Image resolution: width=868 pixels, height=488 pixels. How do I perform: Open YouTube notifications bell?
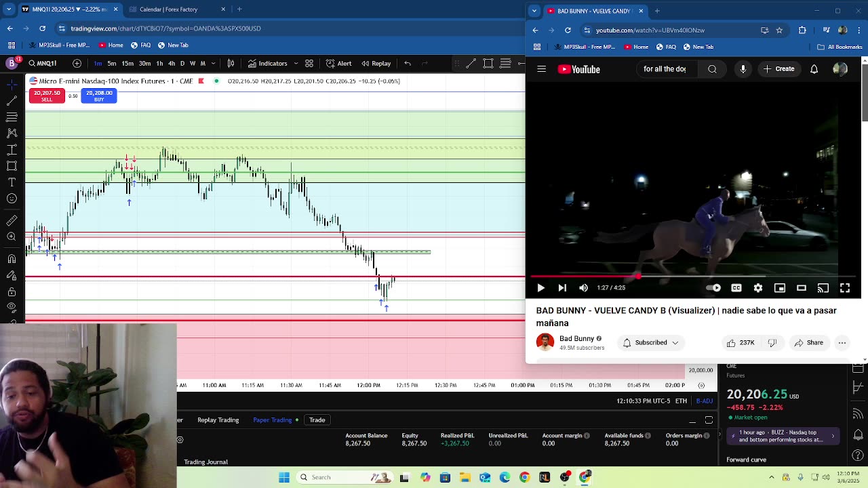coord(814,69)
